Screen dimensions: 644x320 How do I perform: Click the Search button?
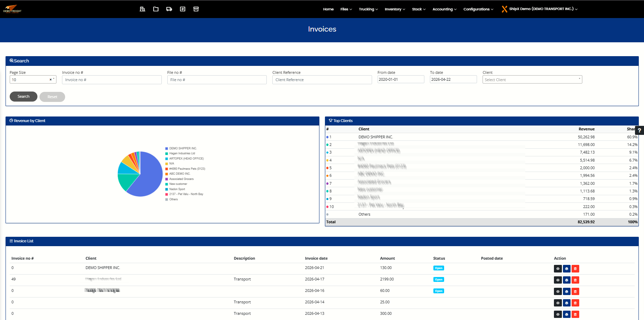(24, 96)
